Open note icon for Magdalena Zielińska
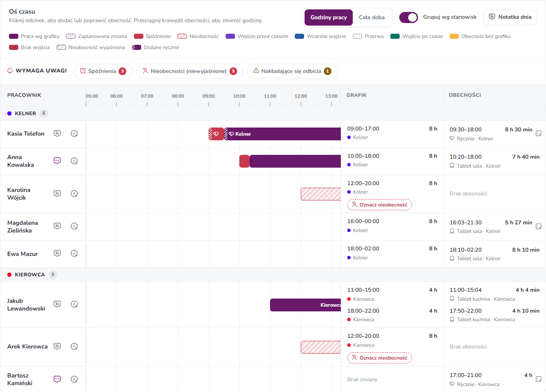The width and height of the screenshot is (546, 392). tap(57, 226)
